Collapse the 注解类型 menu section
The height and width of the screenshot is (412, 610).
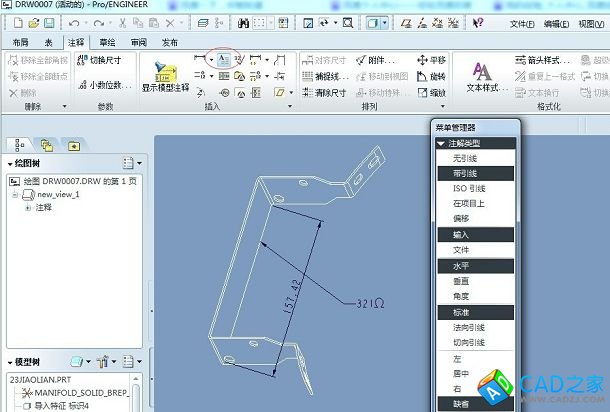click(x=442, y=143)
